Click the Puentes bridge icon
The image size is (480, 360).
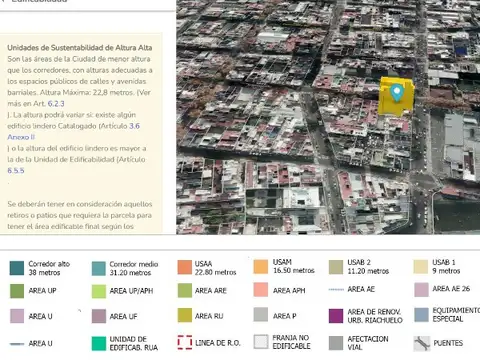coord(422,343)
